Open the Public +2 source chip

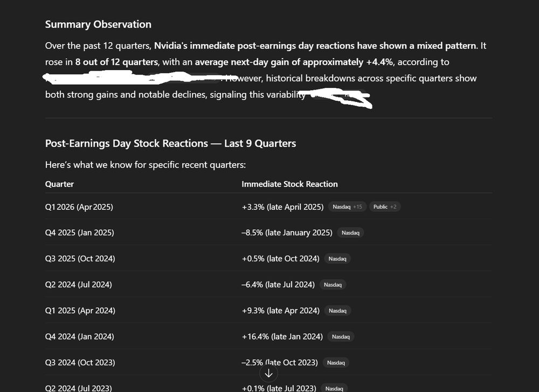point(385,207)
